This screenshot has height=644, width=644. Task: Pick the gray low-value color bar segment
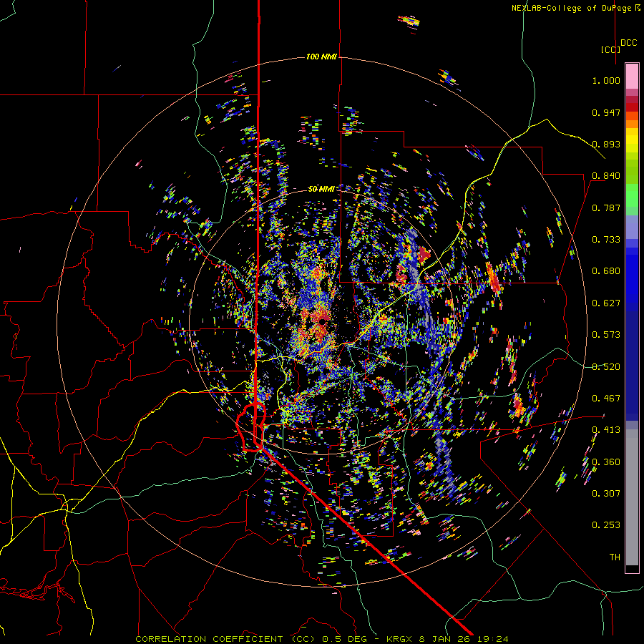click(632, 497)
